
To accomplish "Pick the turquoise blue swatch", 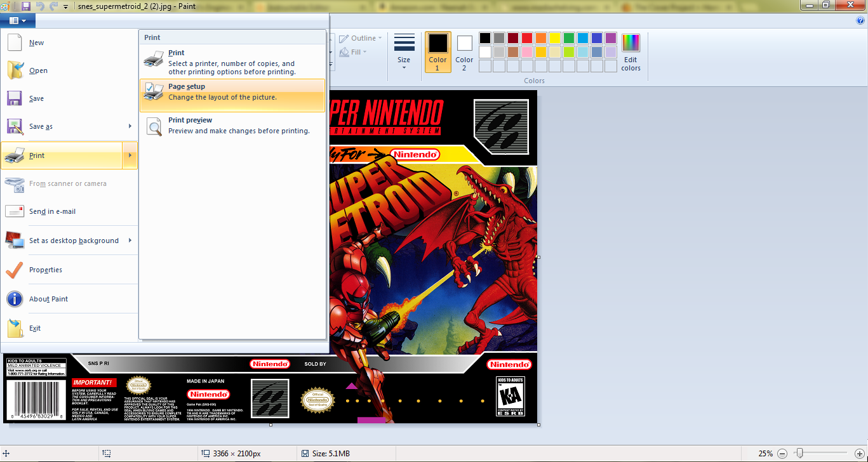I will (583, 38).
